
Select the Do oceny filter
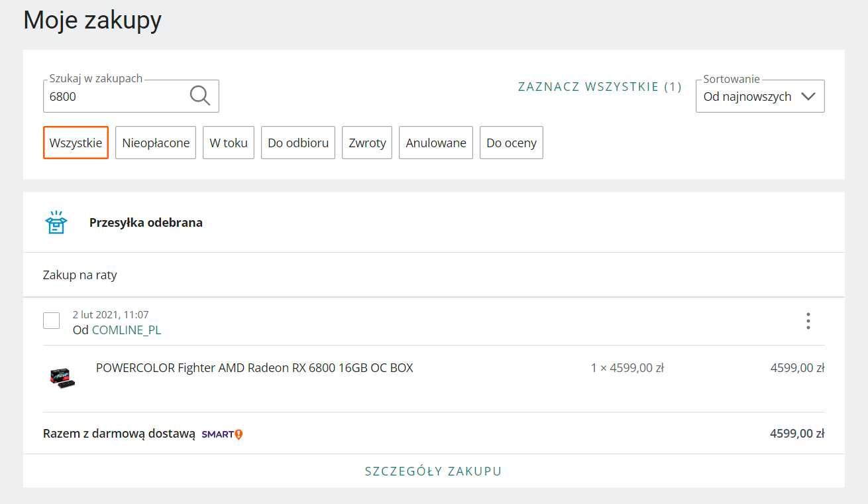tap(512, 143)
